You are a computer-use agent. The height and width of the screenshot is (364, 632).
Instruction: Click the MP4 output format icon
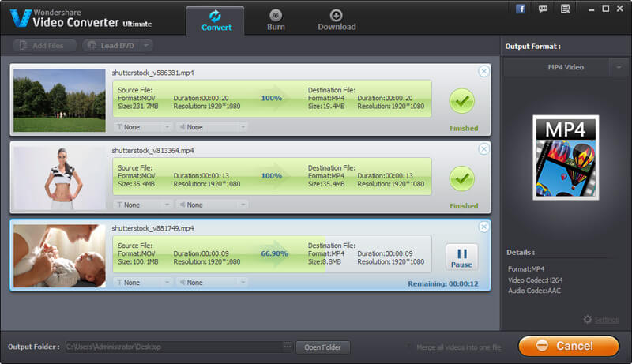tap(566, 156)
